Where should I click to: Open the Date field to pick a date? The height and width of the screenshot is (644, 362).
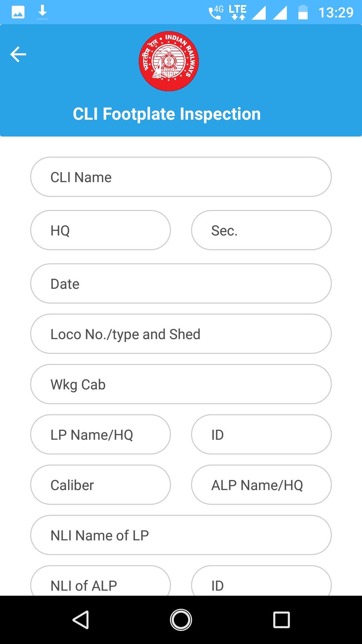click(x=181, y=283)
